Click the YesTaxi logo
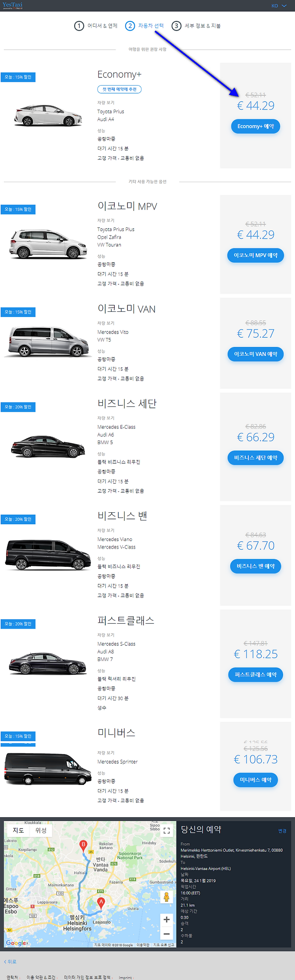The width and height of the screenshot is (295, 980). [x=12, y=5]
